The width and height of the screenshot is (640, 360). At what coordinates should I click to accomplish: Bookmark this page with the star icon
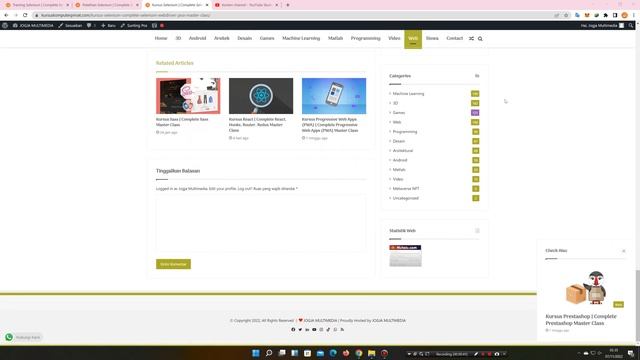click(x=566, y=15)
